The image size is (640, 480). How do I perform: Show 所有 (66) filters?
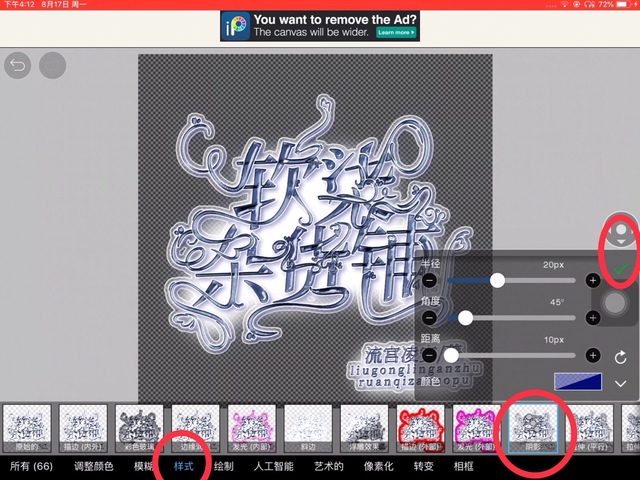pyautogui.click(x=29, y=466)
